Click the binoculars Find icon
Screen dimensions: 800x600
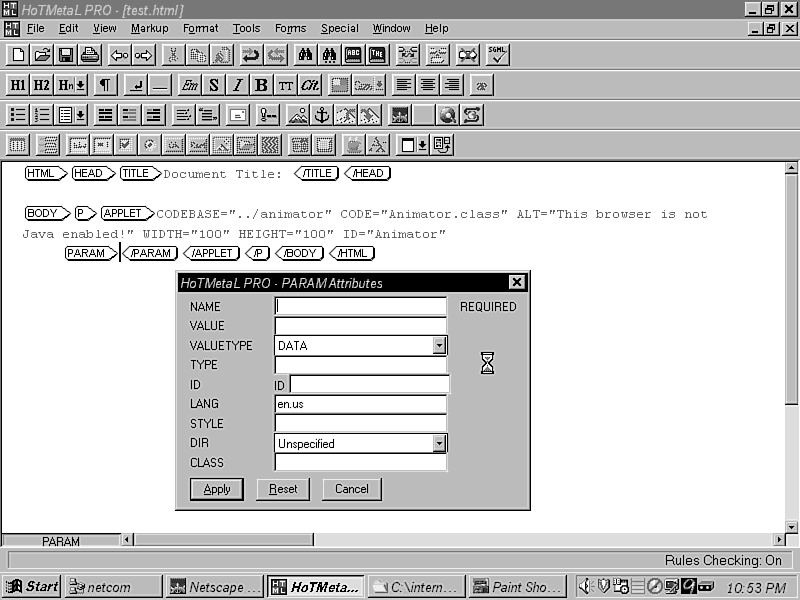tap(305, 55)
